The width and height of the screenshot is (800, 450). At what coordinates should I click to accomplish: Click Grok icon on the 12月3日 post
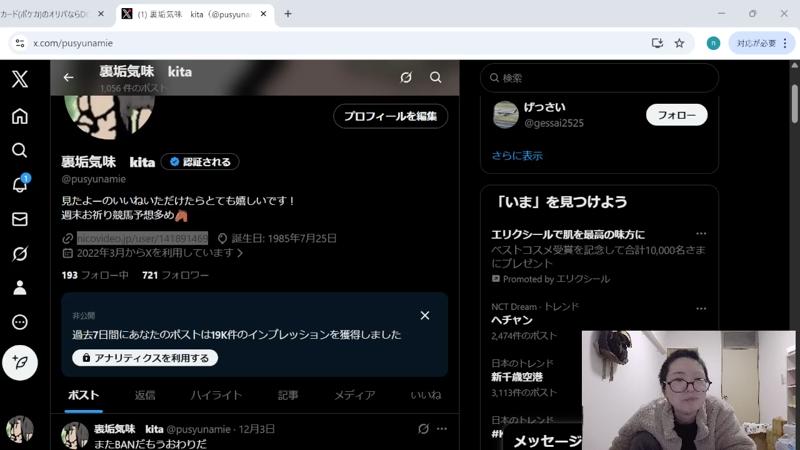[x=423, y=429]
